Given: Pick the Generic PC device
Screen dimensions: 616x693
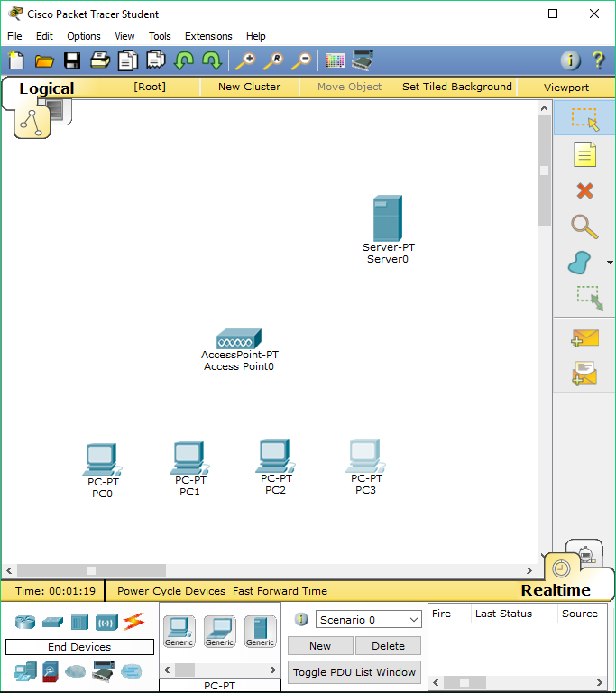Looking at the screenshot, I should pos(179,632).
